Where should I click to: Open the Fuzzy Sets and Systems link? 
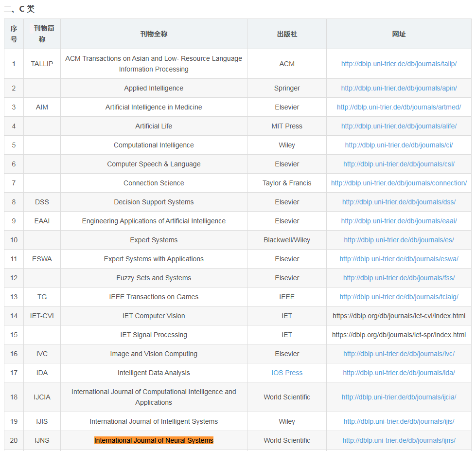[399, 278]
